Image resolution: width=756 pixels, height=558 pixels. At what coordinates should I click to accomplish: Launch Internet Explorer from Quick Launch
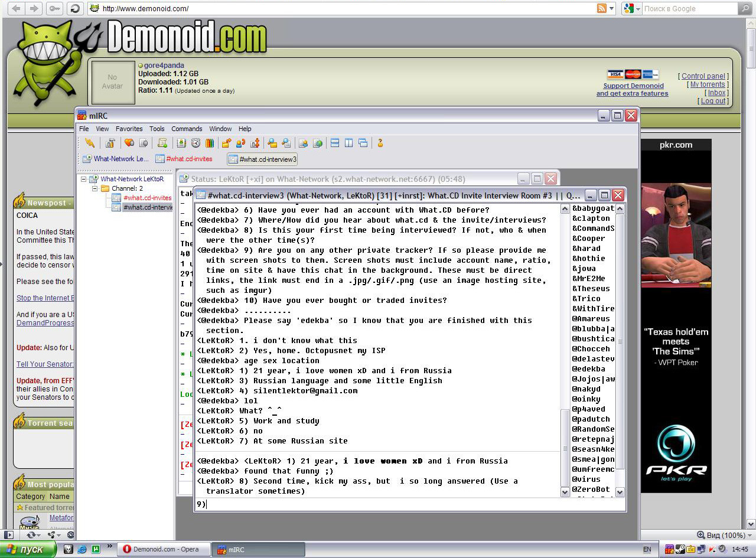(x=82, y=549)
